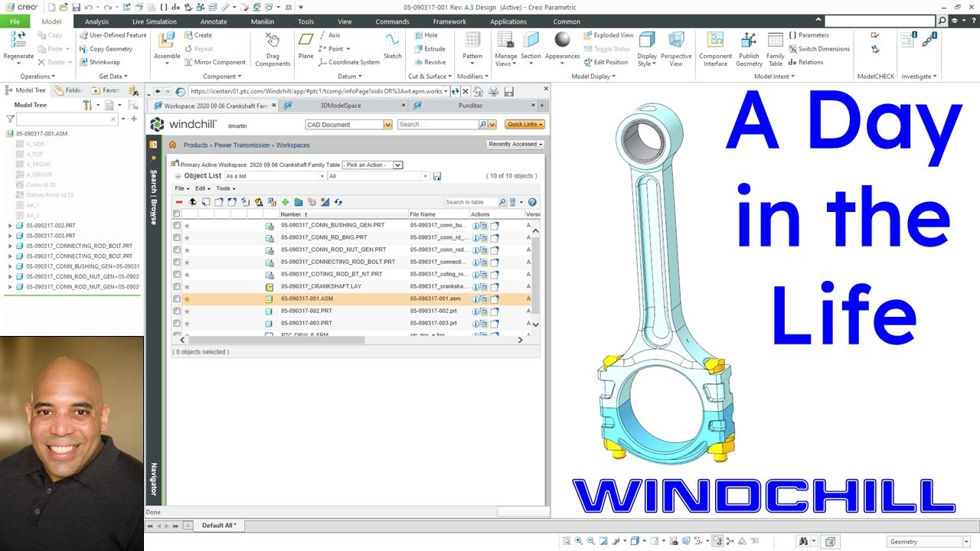Open the CAD Document search type dropdown

point(387,125)
